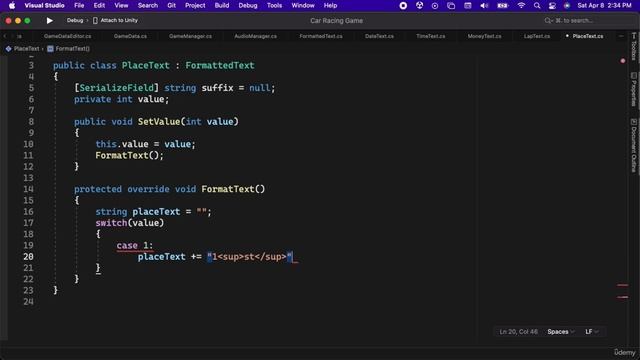The width and height of the screenshot is (640, 360).
Task: Open the Build menu
Action: 222,6
